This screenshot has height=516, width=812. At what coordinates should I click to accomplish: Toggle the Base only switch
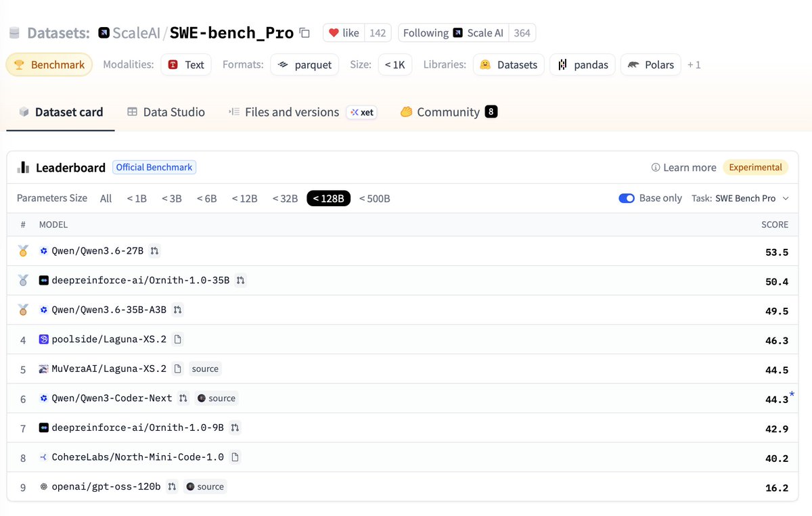click(x=627, y=198)
